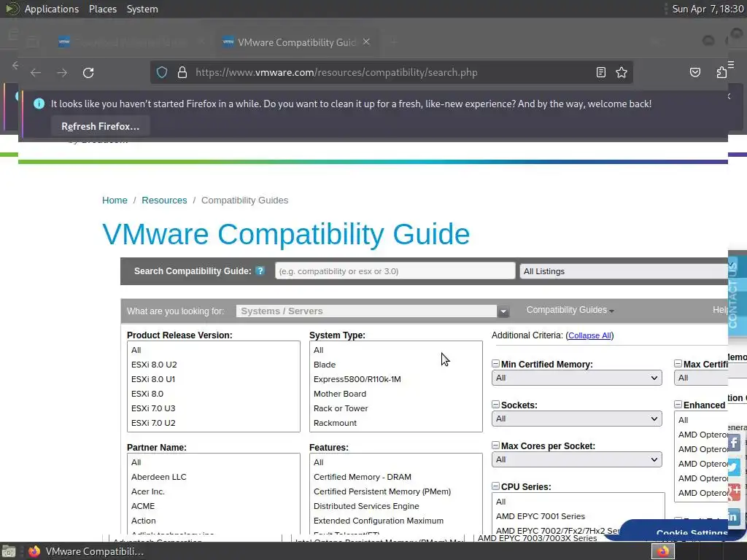This screenshot has height=560, width=747.
Task: Open the extensions puzzle icon
Action: point(721,72)
